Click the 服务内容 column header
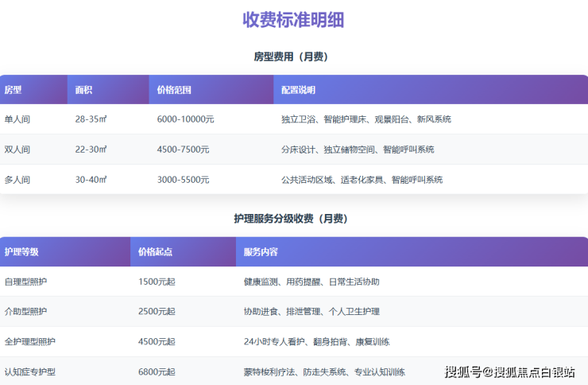This screenshot has width=588, height=385. [261, 251]
